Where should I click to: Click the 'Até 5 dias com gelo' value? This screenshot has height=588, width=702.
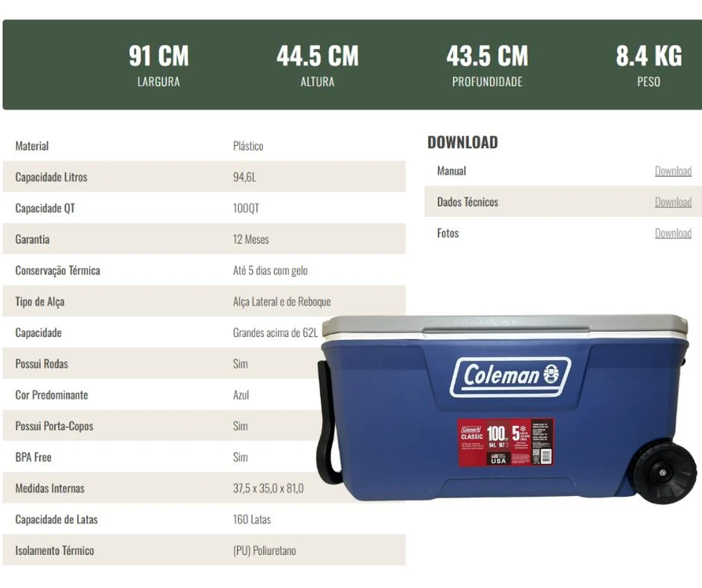[270, 271]
